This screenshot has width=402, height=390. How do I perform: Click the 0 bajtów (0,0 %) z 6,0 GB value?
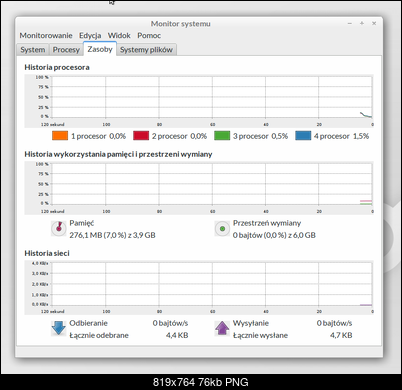[x=274, y=235]
